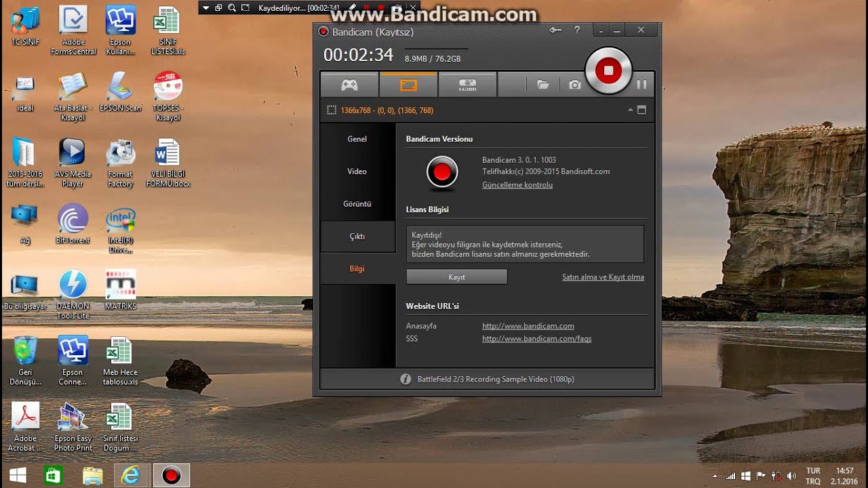Click the Bandicam version red record logo
The image size is (868, 488).
[442, 173]
